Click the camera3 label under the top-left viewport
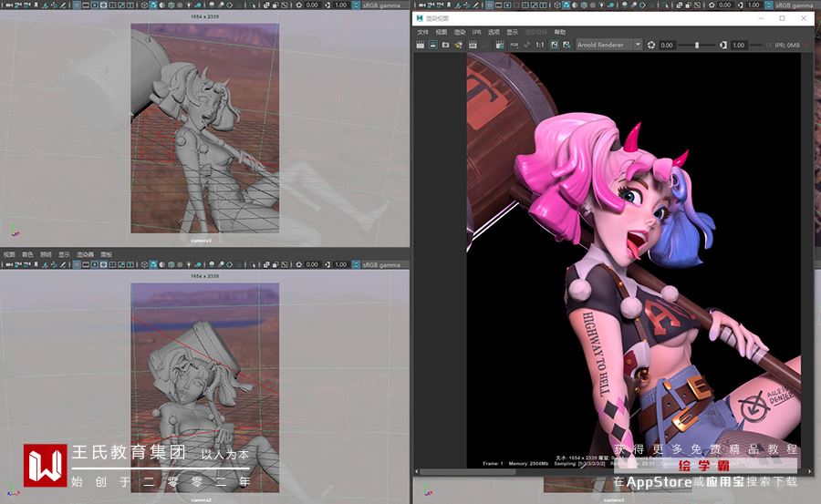 [201, 241]
